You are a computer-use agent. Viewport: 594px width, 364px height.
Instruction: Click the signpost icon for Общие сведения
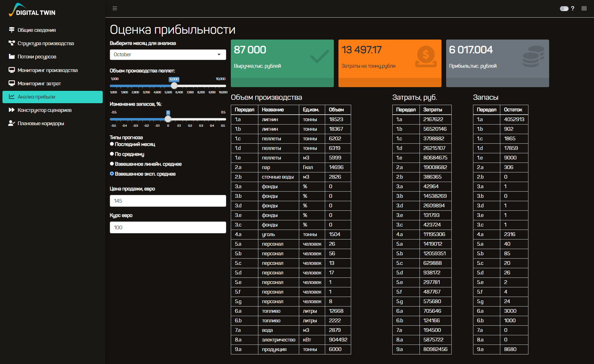(x=12, y=30)
